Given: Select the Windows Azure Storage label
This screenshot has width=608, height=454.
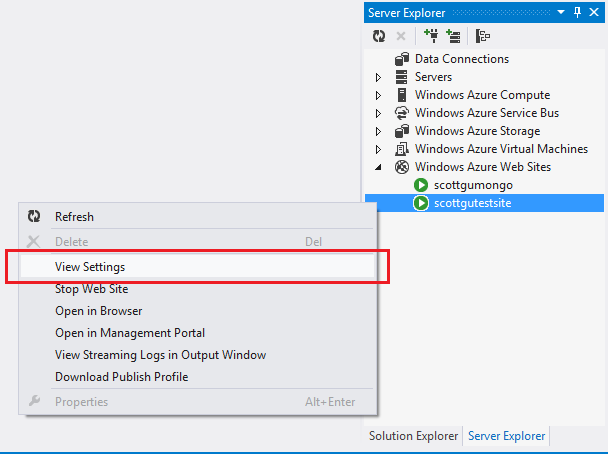Looking at the screenshot, I should [x=477, y=131].
